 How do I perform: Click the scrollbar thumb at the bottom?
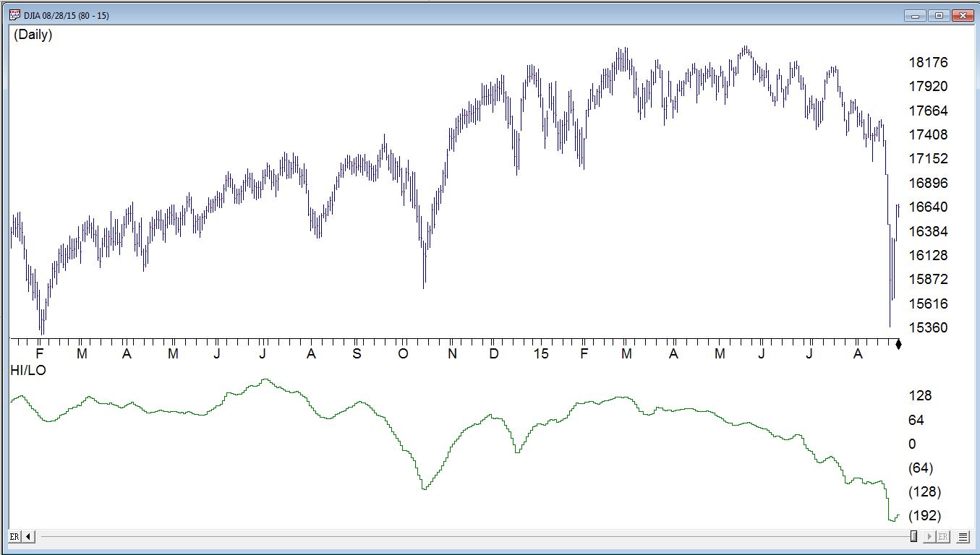pyautogui.click(x=913, y=536)
